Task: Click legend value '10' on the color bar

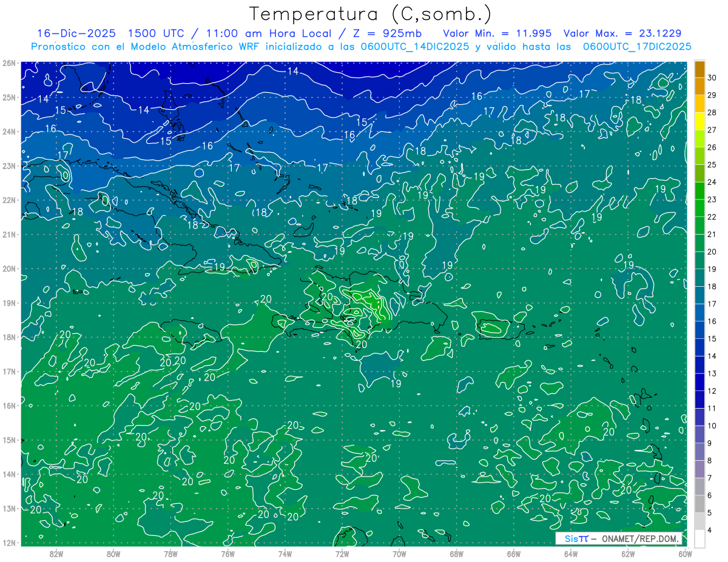Action: (712, 426)
